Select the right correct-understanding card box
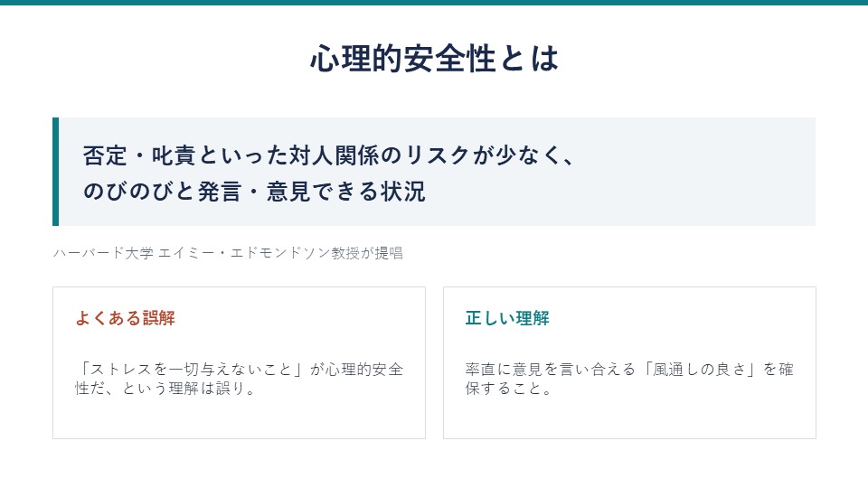The height and width of the screenshot is (488, 868). coord(629,363)
